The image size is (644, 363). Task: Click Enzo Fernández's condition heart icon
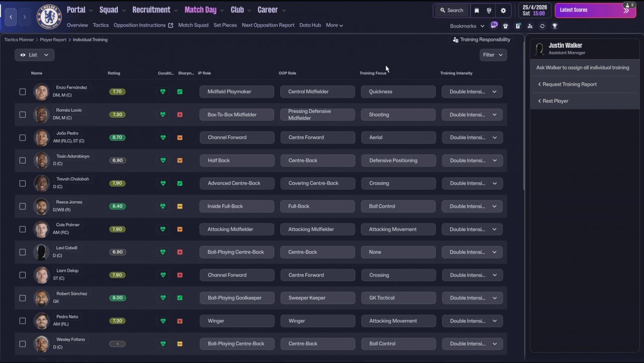(163, 92)
